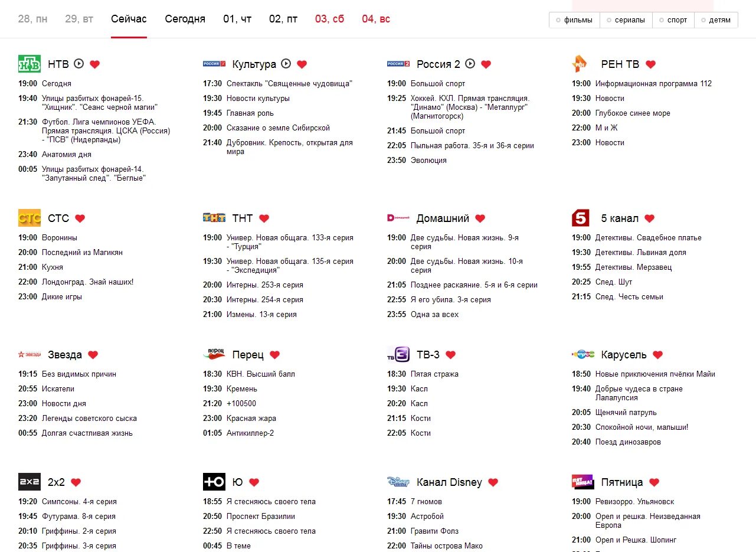Enable the фильмы filter
This screenshot has width=756, height=552.
click(574, 20)
